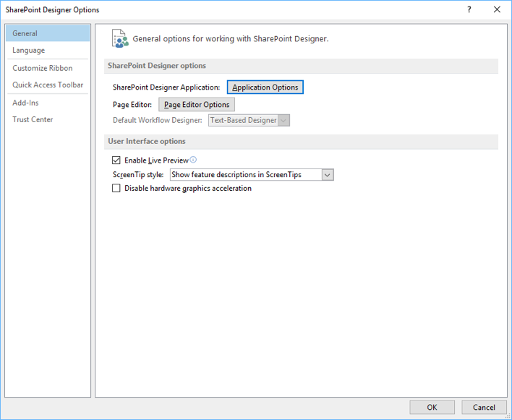This screenshot has height=420, width=512.
Task: Open the Trust Center category
Action: tap(48, 119)
